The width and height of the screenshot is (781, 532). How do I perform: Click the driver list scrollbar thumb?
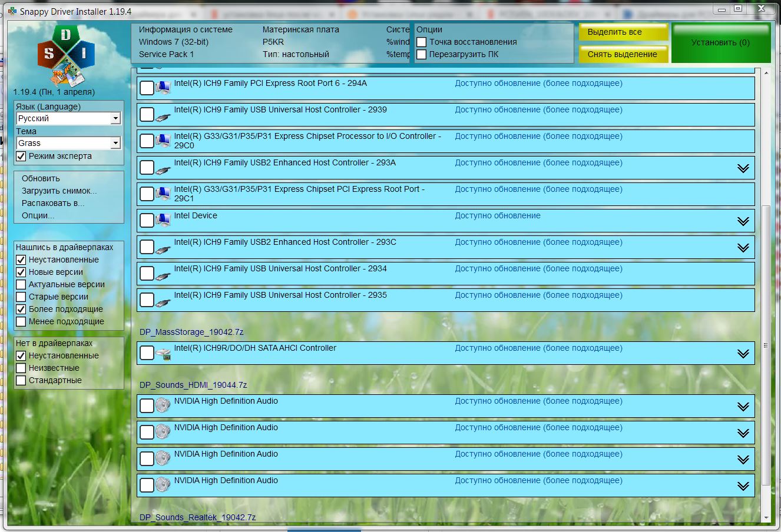pos(766,345)
